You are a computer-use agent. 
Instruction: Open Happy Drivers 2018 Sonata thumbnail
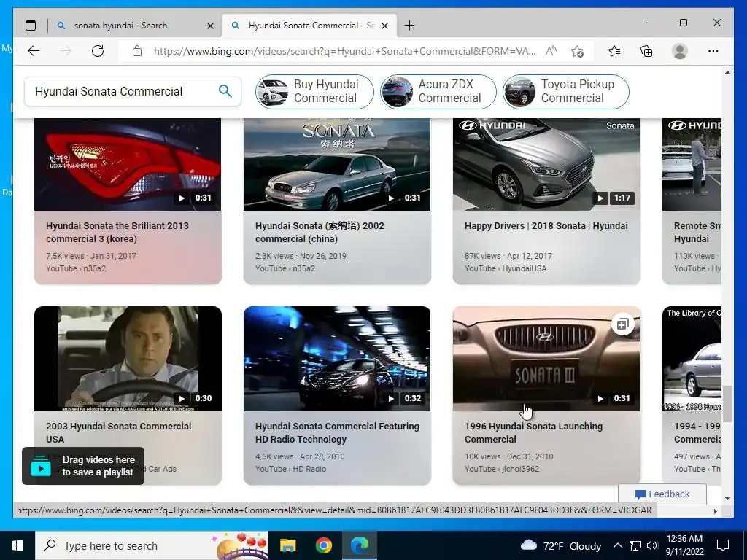click(546, 164)
